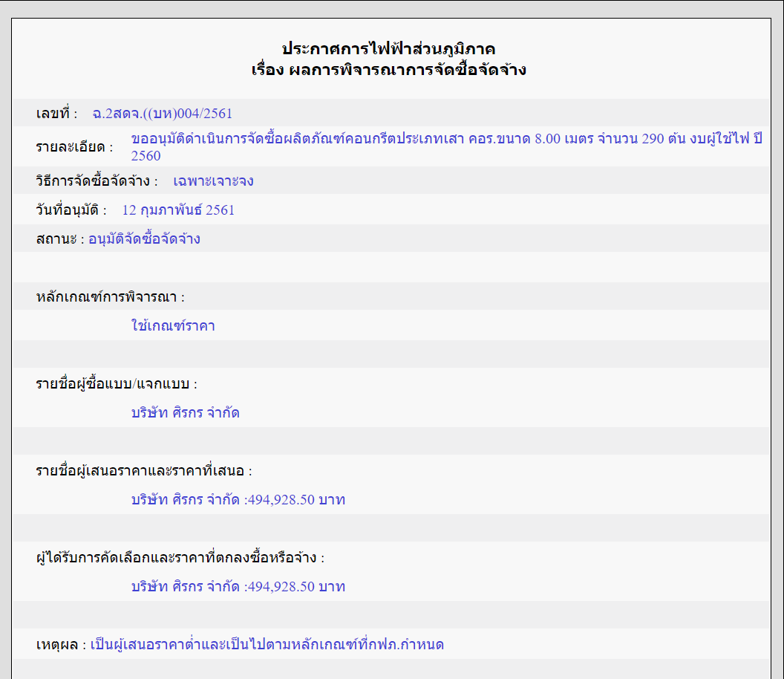The width and height of the screenshot is (784, 679).
Task: Click the label 'วิธีการจัดซื้อจัดจ้าง :'
Action: (97, 181)
